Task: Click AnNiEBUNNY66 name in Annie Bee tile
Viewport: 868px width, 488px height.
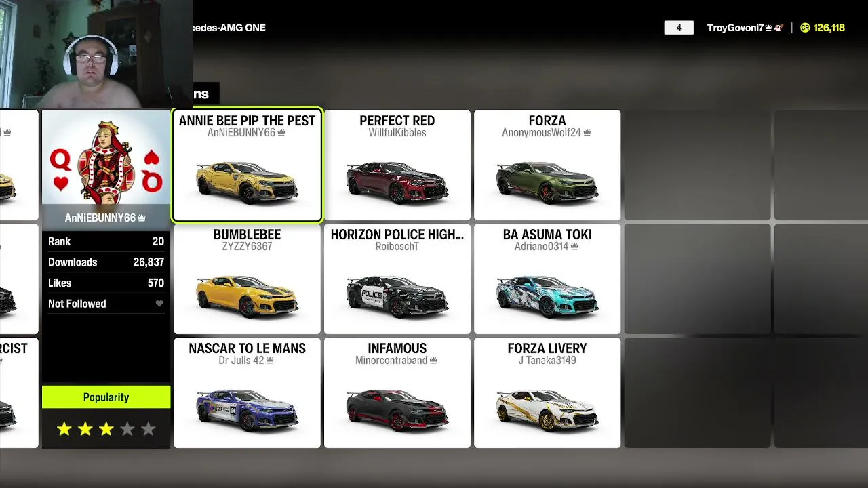Action: [241, 133]
